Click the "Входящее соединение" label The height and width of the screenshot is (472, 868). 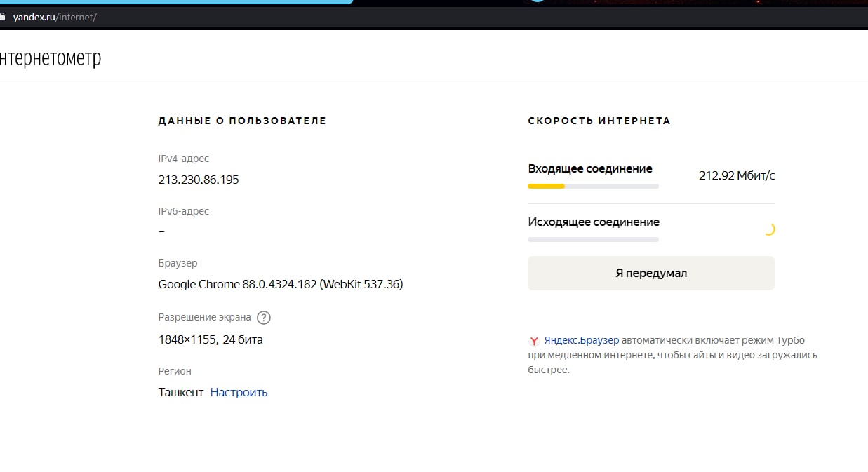(x=590, y=169)
